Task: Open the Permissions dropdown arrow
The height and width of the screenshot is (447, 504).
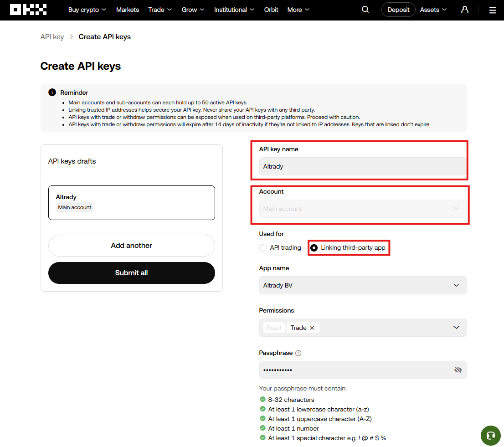Action: 456,328
